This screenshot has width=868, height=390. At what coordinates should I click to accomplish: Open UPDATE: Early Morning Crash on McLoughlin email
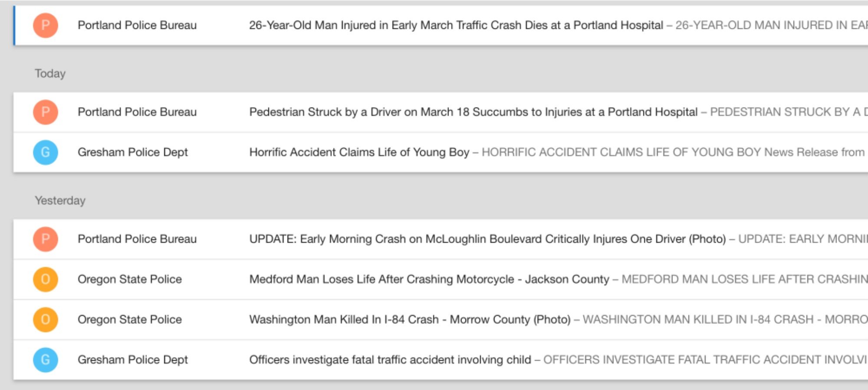(x=441, y=239)
